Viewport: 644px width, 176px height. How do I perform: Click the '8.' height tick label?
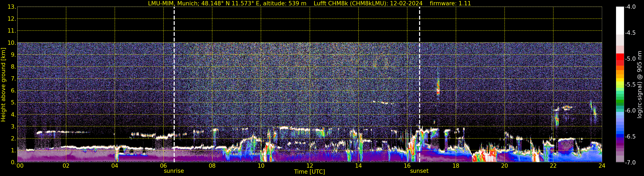click(13, 67)
